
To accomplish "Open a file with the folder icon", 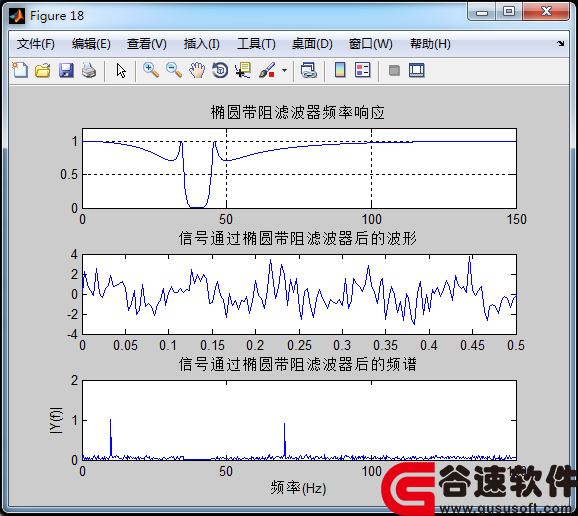I will 43,70.
